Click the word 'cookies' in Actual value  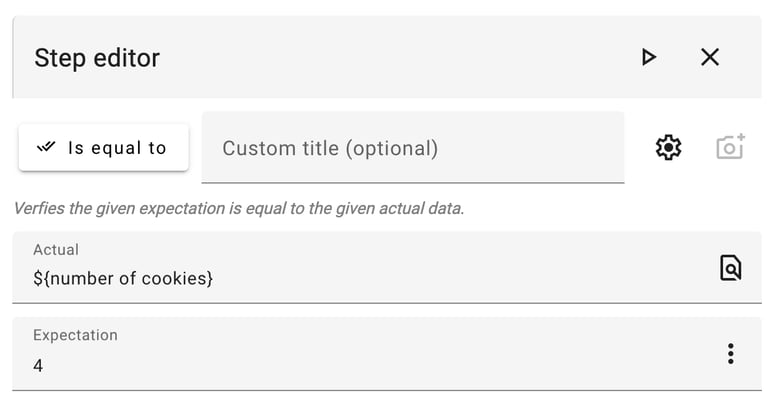(x=177, y=278)
